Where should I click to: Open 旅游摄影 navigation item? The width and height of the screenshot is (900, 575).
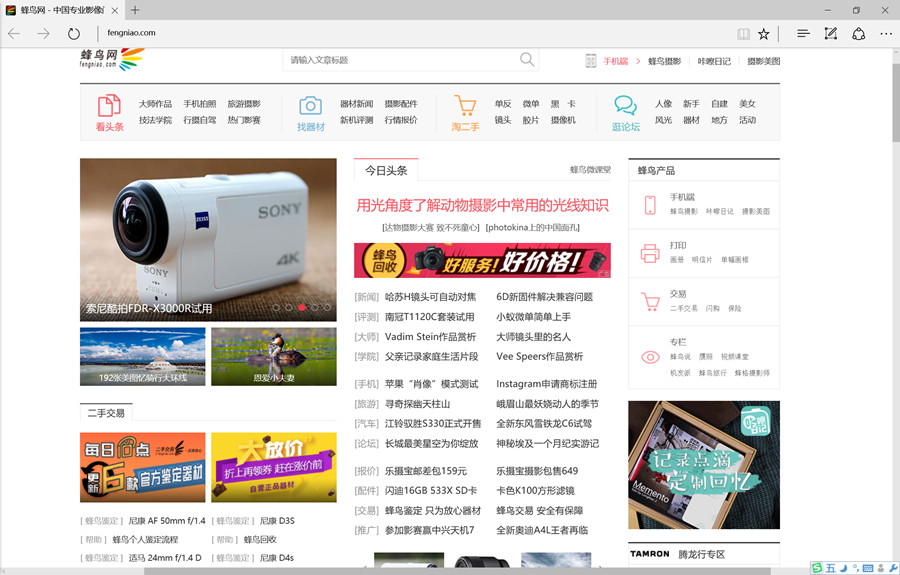[x=244, y=104]
